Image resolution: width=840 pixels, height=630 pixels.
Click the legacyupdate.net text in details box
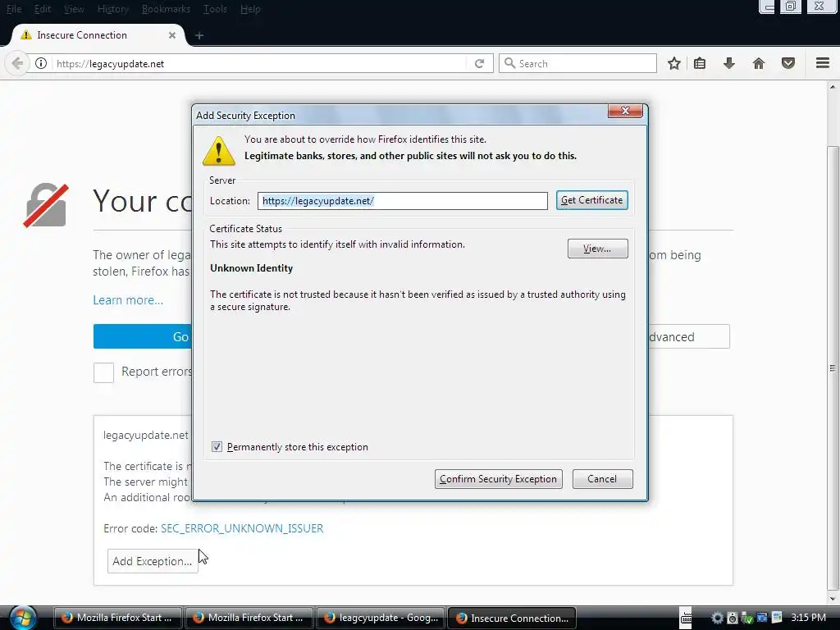click(146, 435)
